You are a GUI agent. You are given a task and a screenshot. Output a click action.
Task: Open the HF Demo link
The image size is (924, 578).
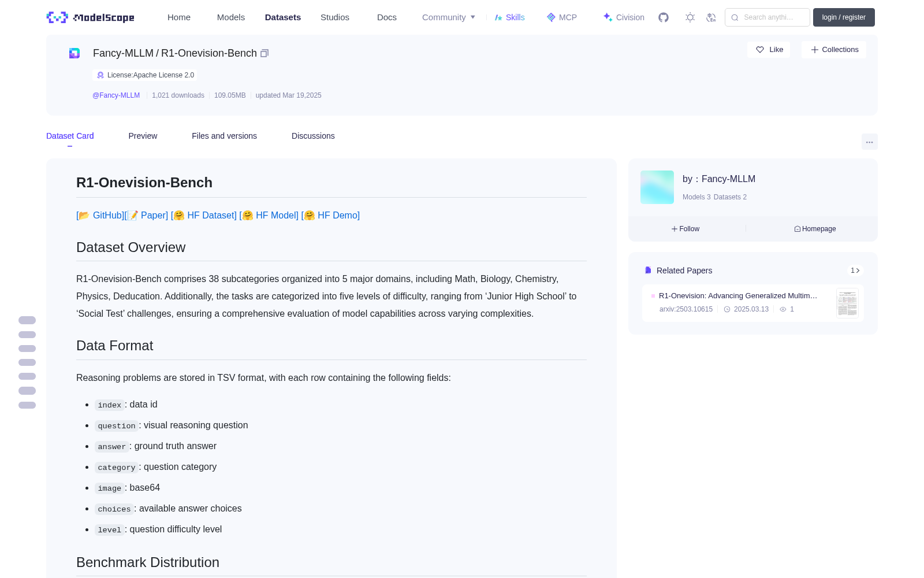click(x=330, y=215)
